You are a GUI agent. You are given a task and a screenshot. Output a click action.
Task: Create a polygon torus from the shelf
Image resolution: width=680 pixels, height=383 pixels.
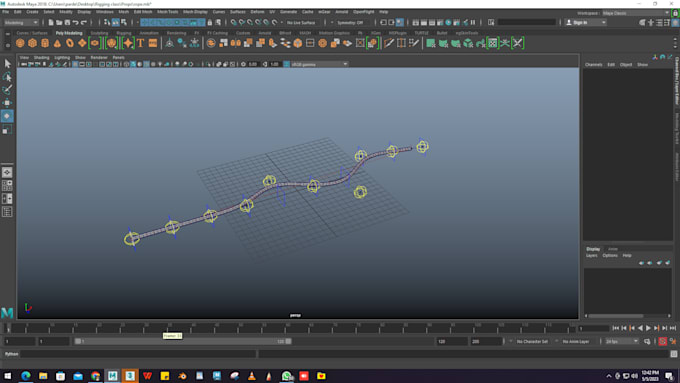[70, 43]
